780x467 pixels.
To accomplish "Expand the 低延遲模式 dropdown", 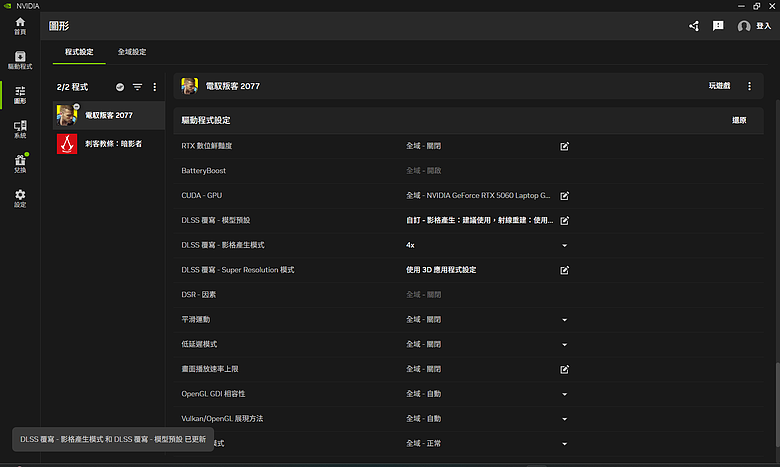I will 564,345.
